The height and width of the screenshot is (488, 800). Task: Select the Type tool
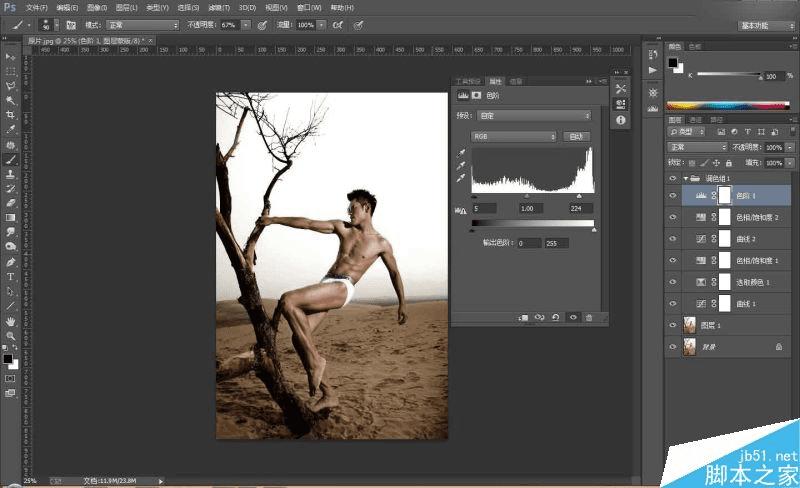pos(10,277)
